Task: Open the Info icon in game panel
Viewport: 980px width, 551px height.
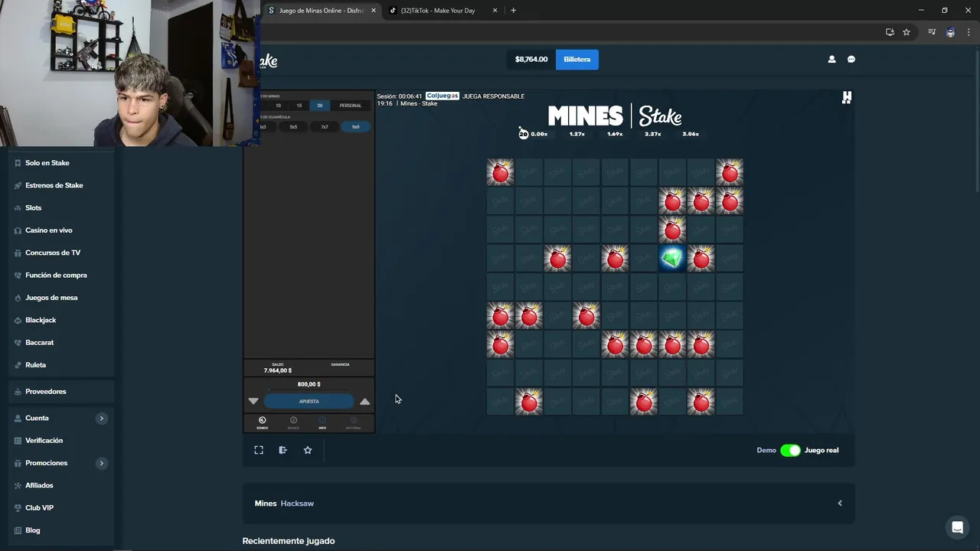Action: tap(322, 422)
